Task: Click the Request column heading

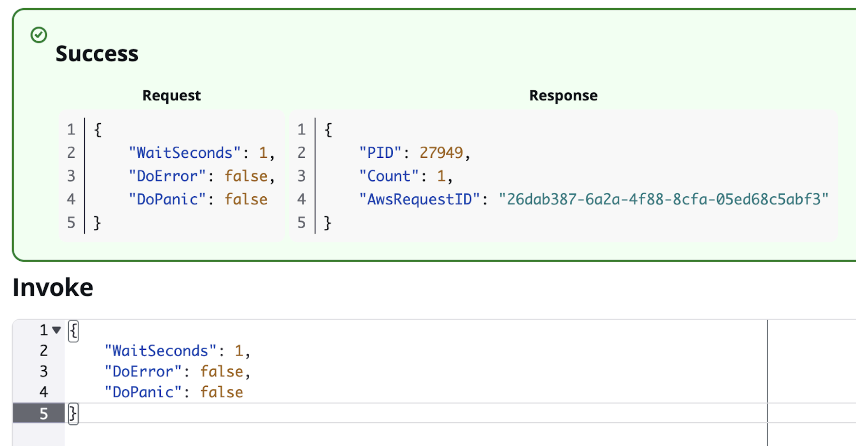Action: point(171,95)
